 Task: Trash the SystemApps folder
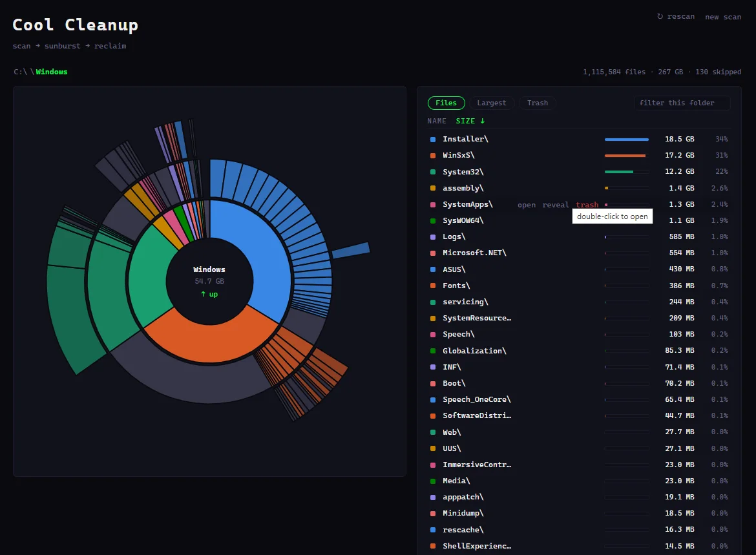[x=587, y=205]
